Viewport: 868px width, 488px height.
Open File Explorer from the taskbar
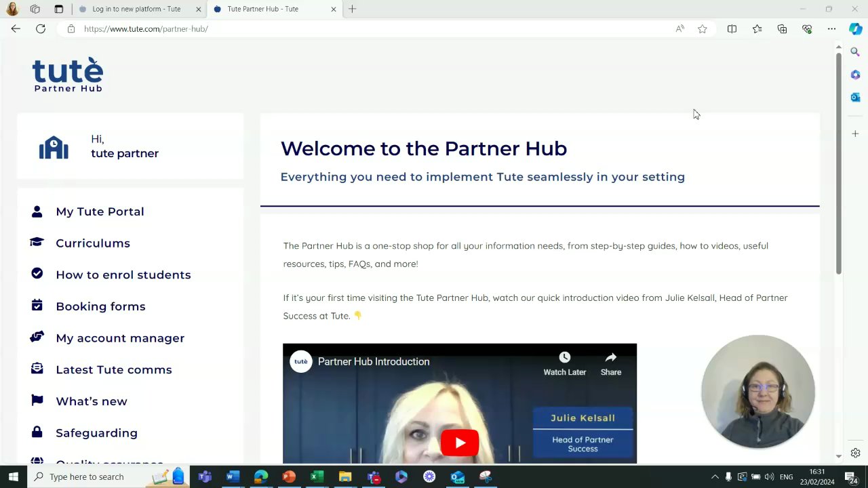click(345, 476)
